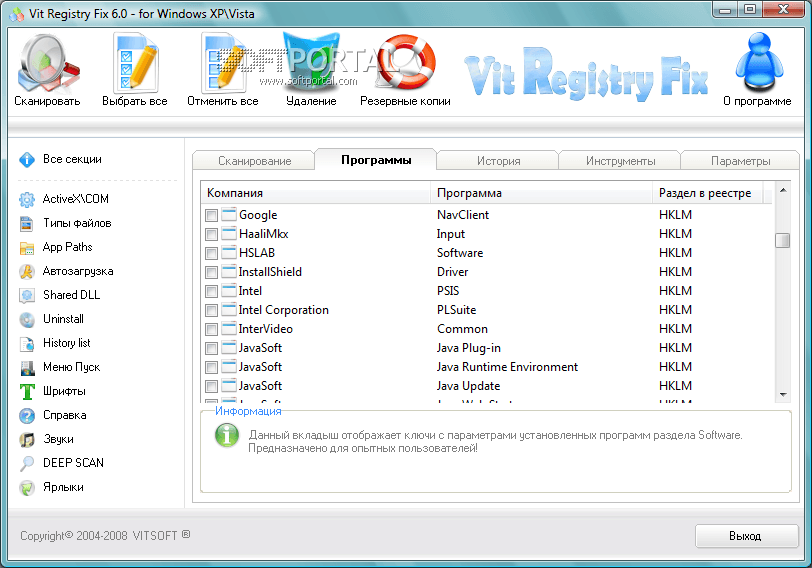Screen dimensions: 812x568
Task: Select the App Paths folder icon
Action: click(x=27, y=248)
